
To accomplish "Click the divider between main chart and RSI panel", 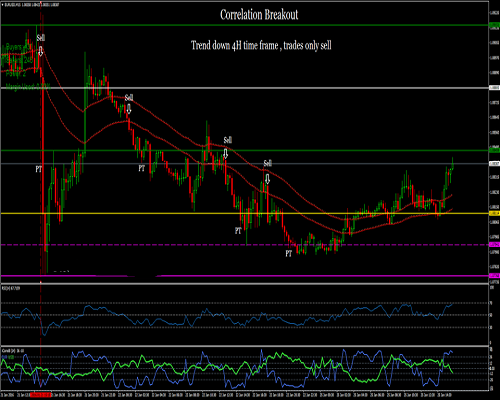I will point(244,284).
